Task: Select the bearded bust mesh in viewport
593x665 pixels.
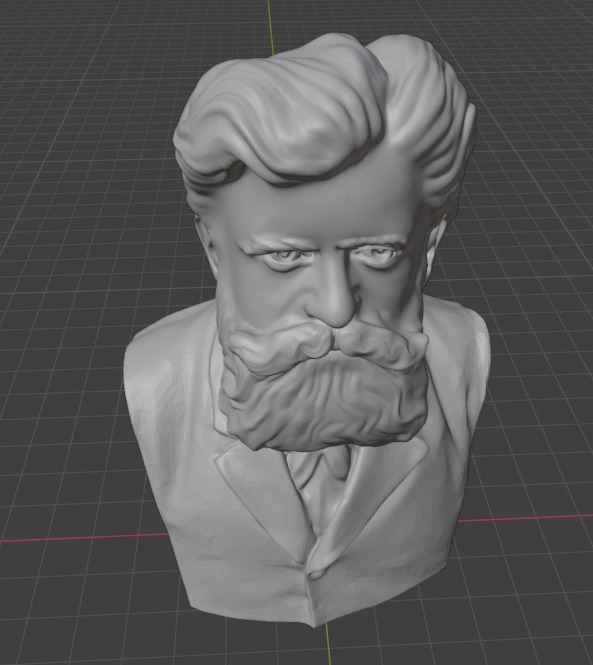Action: [308, 331]
